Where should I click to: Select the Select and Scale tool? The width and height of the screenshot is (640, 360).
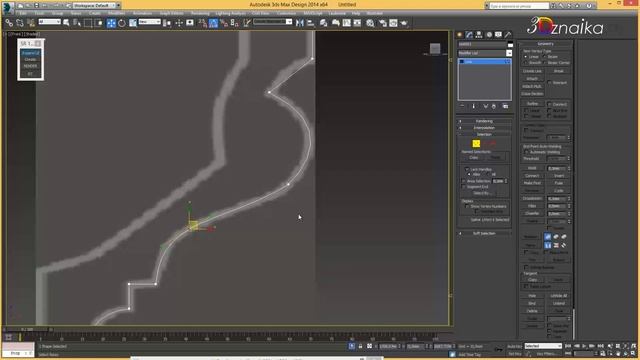coord(133,23)
